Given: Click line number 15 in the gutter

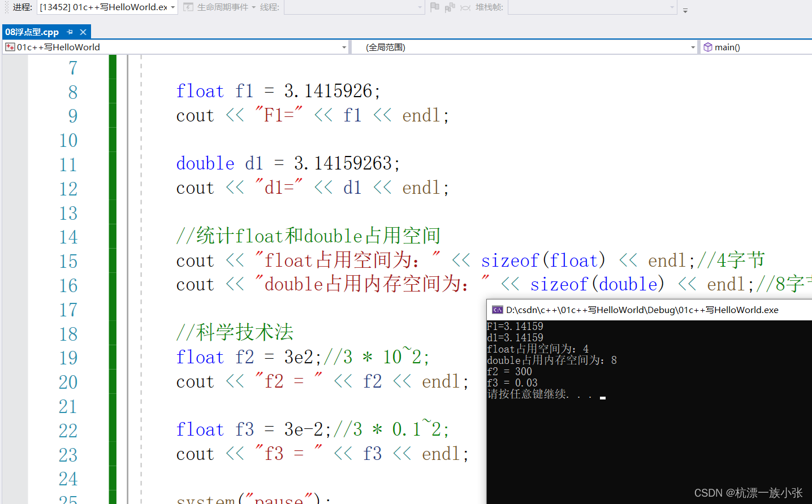Looking at the screenshot, I should (x=68, y=261).
